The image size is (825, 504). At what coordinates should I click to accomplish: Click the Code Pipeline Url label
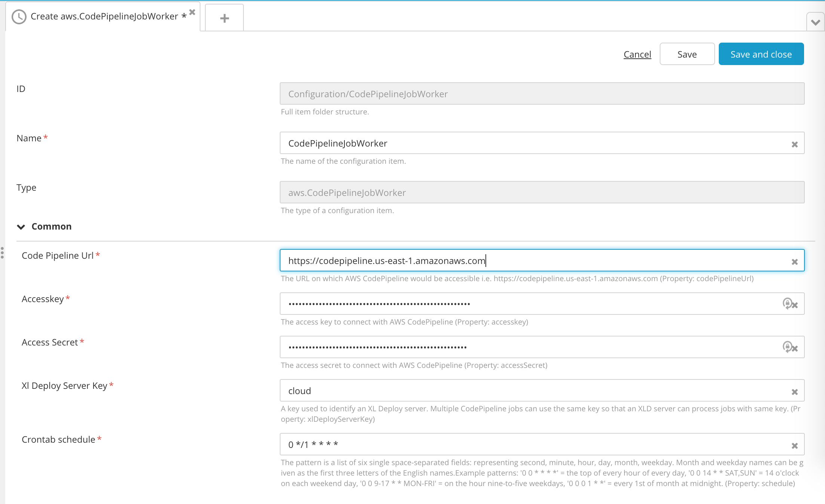coord(58,255)
